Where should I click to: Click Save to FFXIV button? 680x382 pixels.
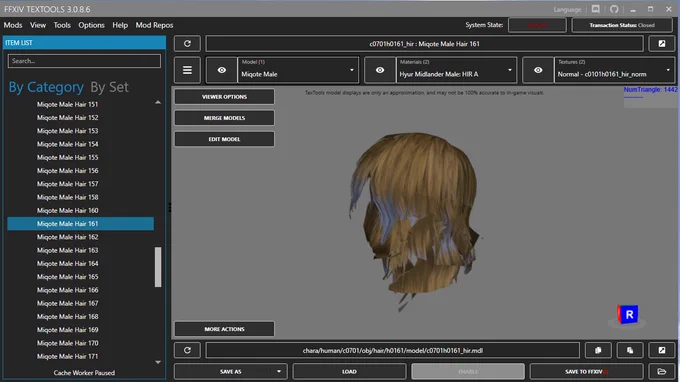[586, 372]
